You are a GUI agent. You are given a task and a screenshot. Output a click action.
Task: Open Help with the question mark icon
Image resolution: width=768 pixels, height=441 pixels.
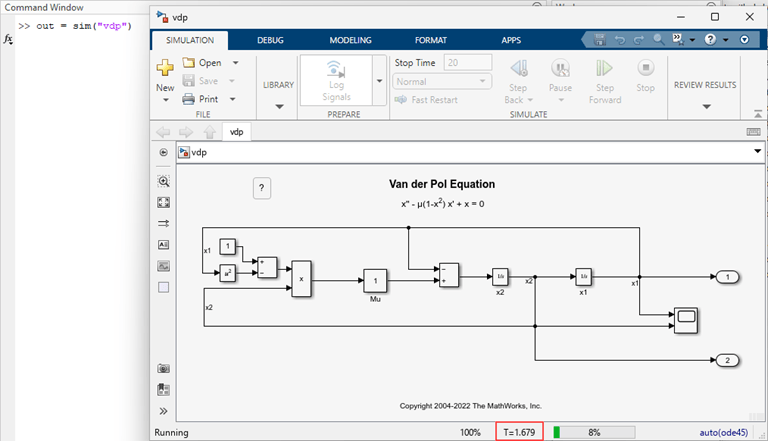click(710, 40)
